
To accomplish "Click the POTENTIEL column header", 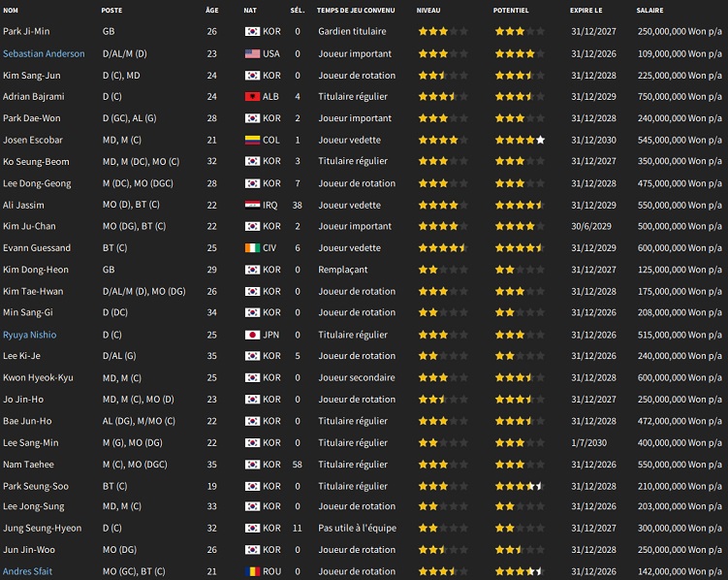I will 511,10.
